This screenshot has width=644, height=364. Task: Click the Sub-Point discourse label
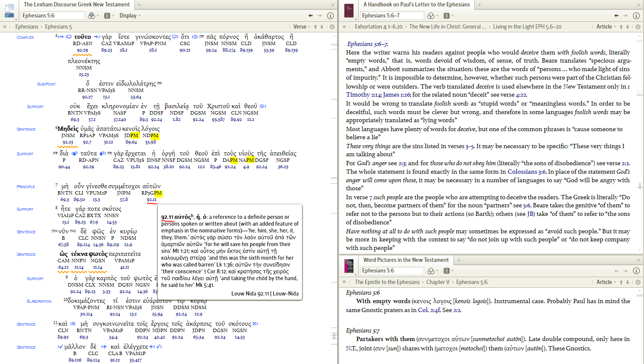pos(46,84)
